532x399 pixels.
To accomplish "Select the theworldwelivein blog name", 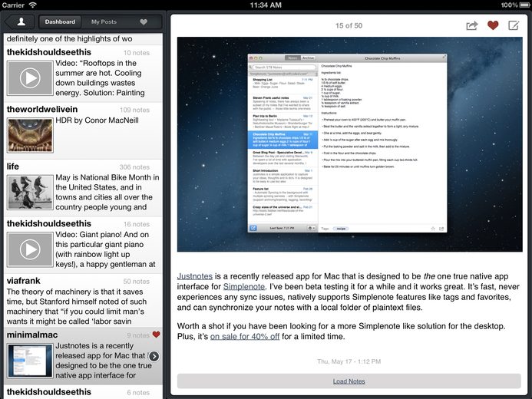I will click(42, 109).
